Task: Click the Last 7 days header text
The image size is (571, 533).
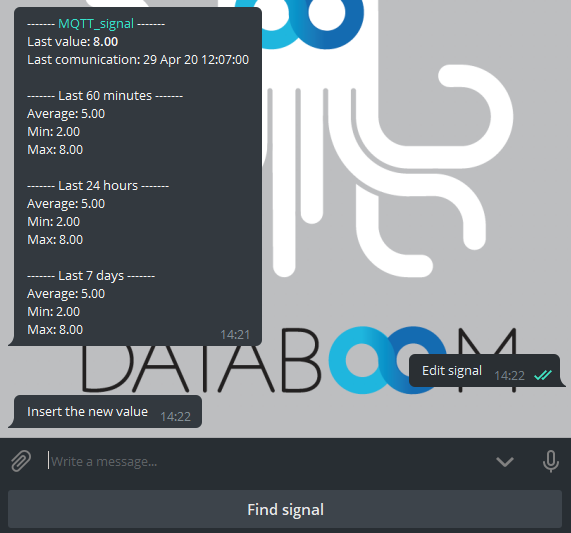Action: coord(91,276)
